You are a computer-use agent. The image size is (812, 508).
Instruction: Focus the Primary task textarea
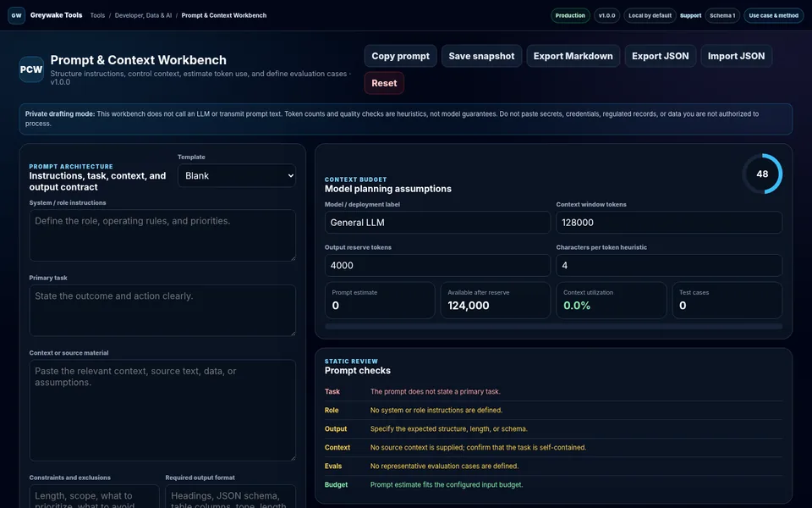162,311
